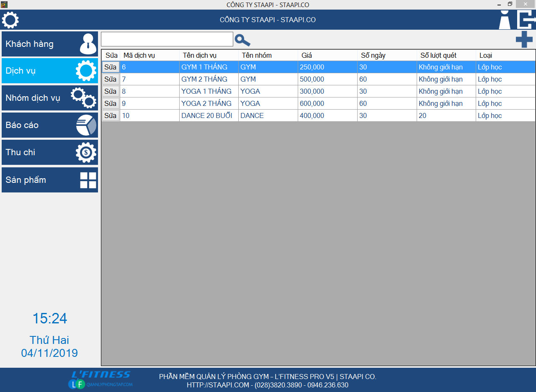The height and width of the screenshot is (392, 536).
Task: Open Nhóm dịch vụ section
Action: click(50, 98)
